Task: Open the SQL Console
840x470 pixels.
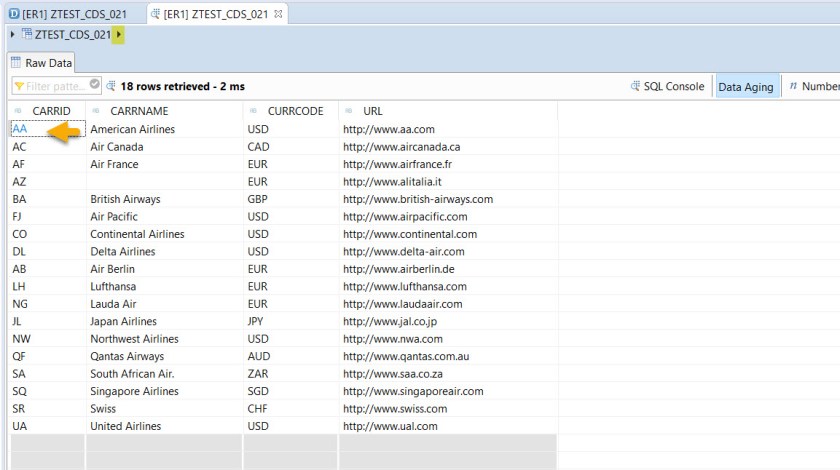Action: (668, 86)
